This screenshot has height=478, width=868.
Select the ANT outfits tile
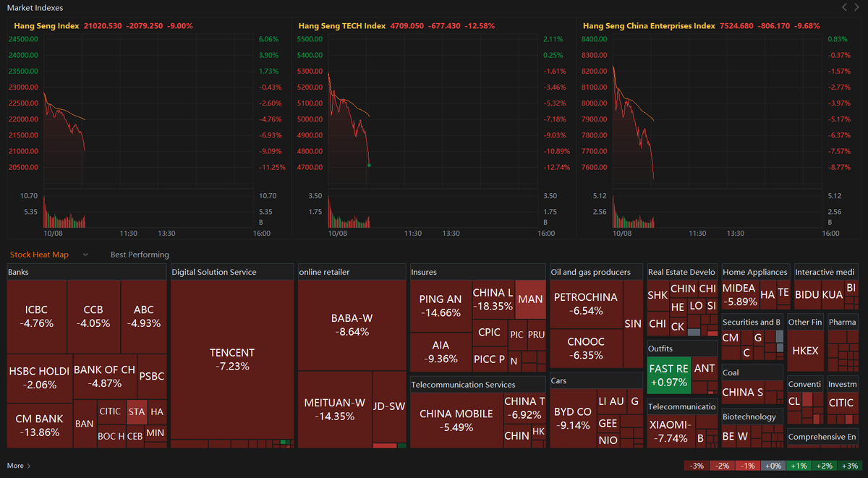(x=705, y=369)
